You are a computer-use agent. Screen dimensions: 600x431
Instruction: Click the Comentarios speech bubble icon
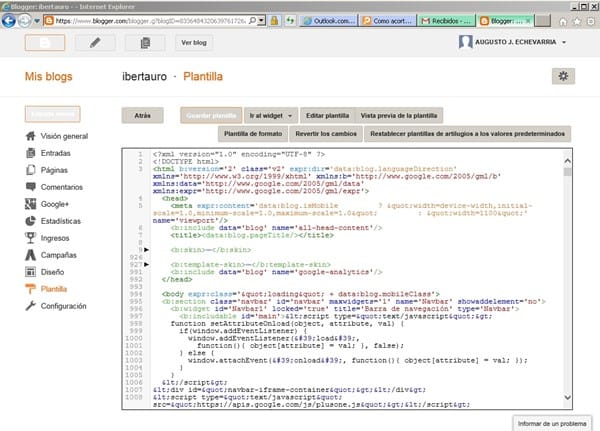pyautogui.click(x=29, y=186)
